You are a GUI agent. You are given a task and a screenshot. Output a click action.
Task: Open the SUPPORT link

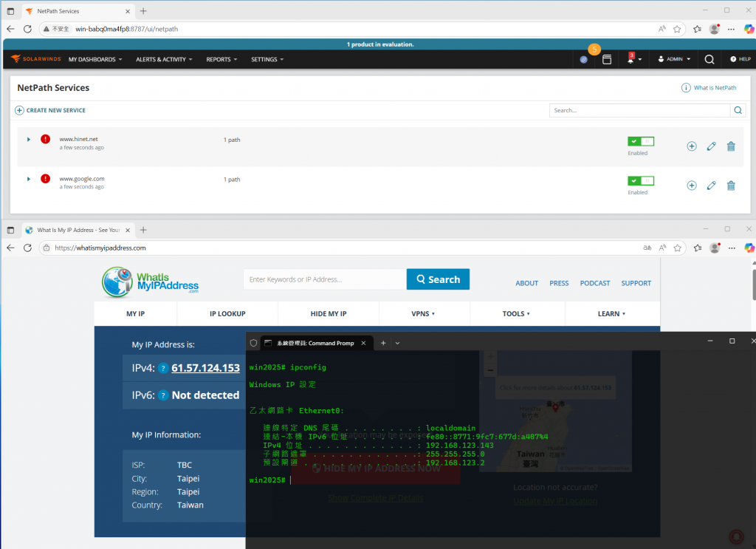(636, 283)
